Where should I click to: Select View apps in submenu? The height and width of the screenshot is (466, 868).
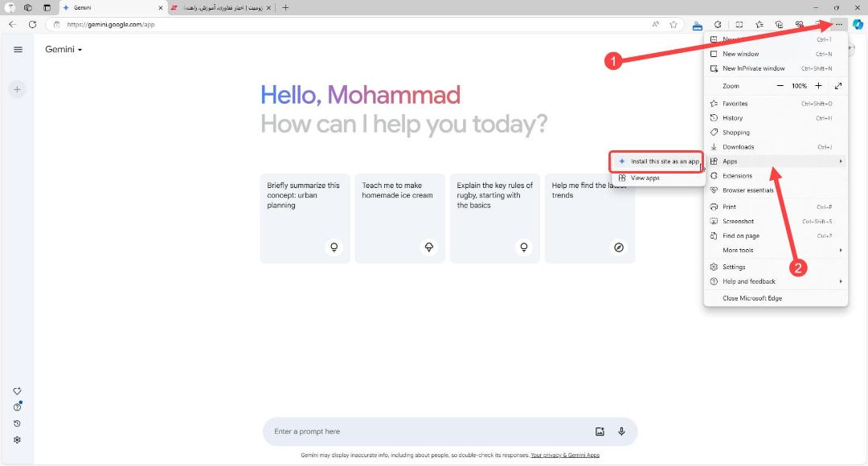click(657, 178)
